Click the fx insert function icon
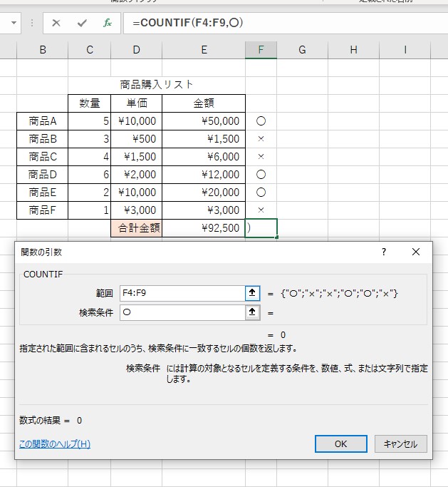Viewport: 448px width, 487px height. (x=108, y=23)
